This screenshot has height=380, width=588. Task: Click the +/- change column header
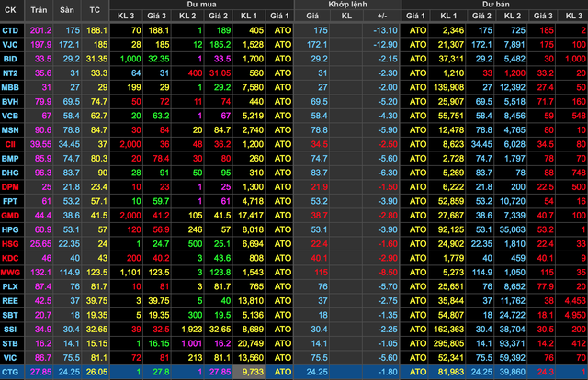(382, 16)
